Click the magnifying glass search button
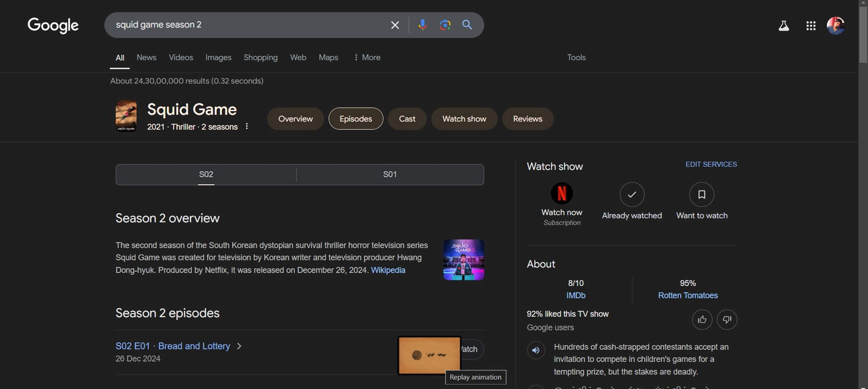The image size is (868, 389). coord(467,25)
